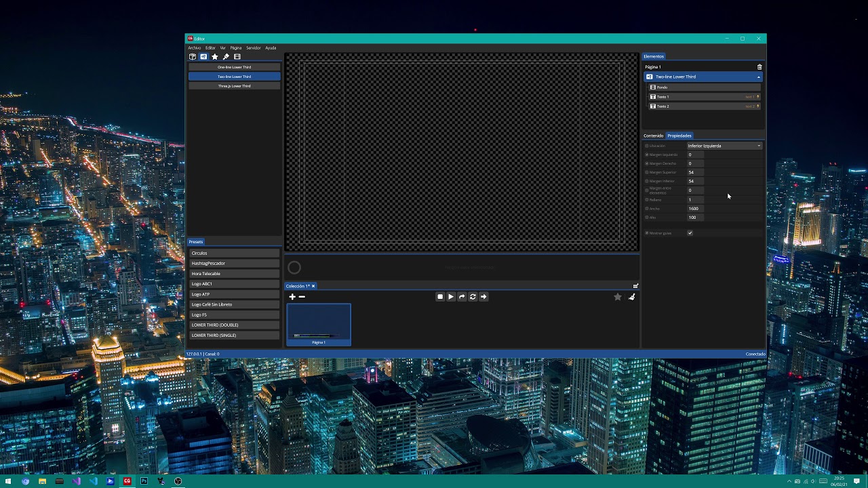Screen dimensions: 868x488
Task: Click the Fondo element type icon
Action: (x=653, y=87)
